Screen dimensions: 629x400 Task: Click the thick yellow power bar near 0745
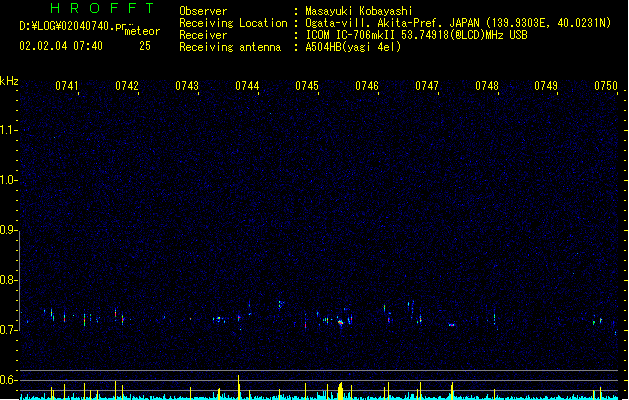tap(341, 391)
